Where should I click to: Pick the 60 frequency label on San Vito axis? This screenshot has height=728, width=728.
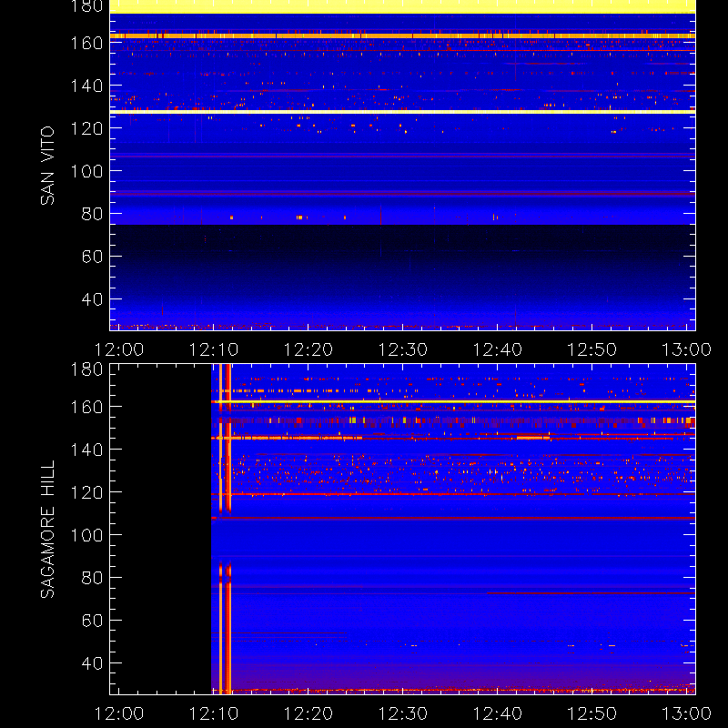click(92, 257)
